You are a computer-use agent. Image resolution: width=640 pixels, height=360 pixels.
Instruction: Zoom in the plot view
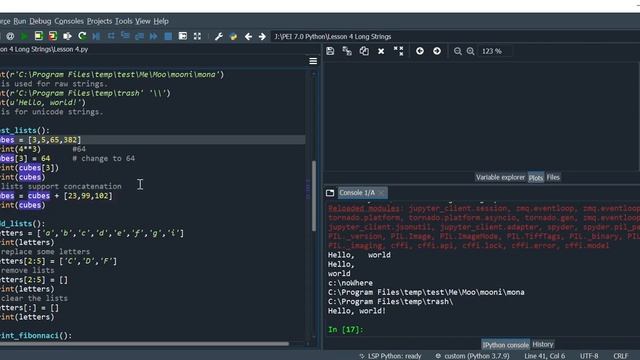pos(471,51)
